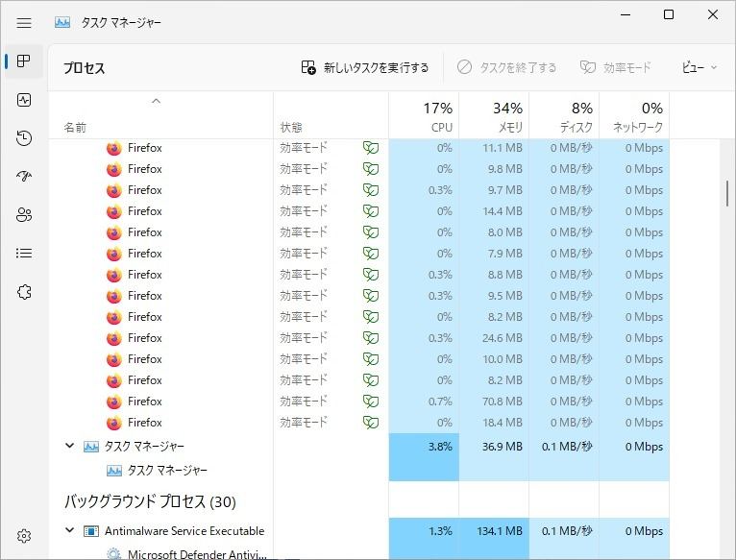Click the 0.7% CPU cell
Image resolution: width=736 pixels, height=560 pixels.
click(424, 402)
